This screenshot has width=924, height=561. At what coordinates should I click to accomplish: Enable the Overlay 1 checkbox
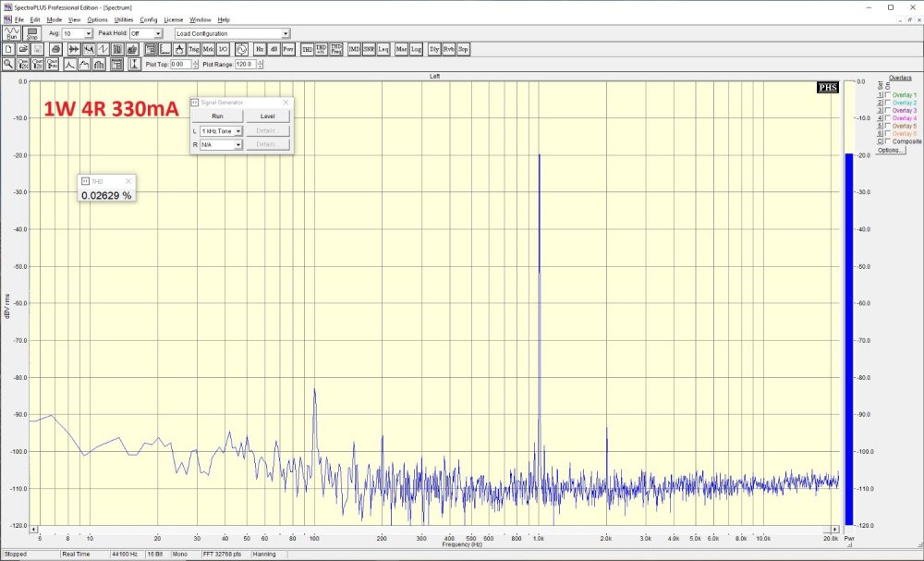(889, 95)
